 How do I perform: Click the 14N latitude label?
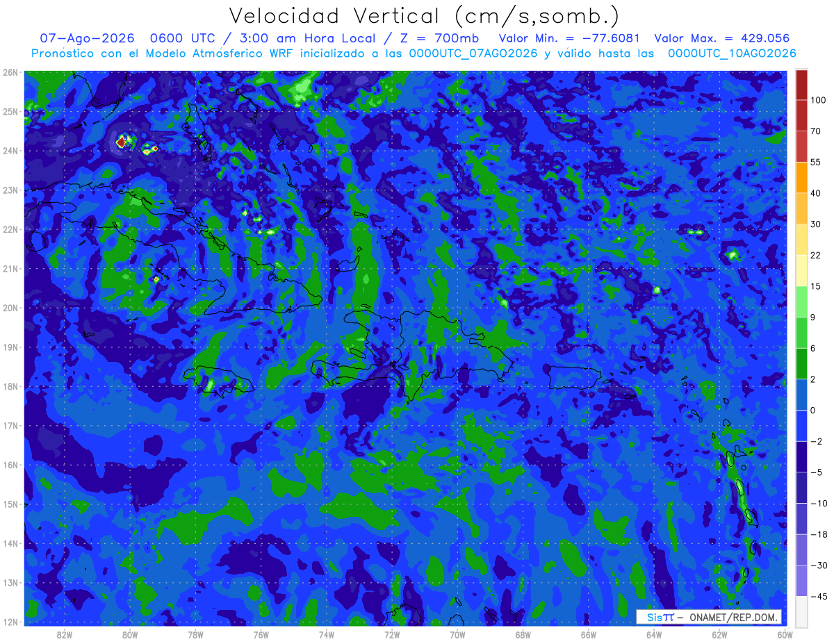coord(10,543)
